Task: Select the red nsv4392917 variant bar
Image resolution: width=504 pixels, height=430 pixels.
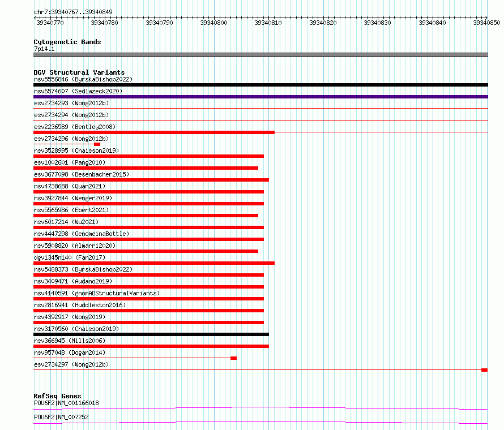Action: click(x=148, y=322)
